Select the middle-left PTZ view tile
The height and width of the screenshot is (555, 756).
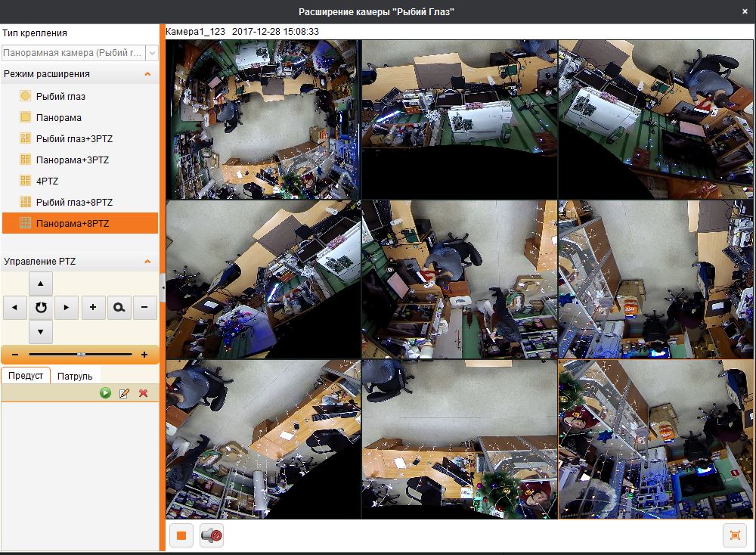click(x=263, y=280)
